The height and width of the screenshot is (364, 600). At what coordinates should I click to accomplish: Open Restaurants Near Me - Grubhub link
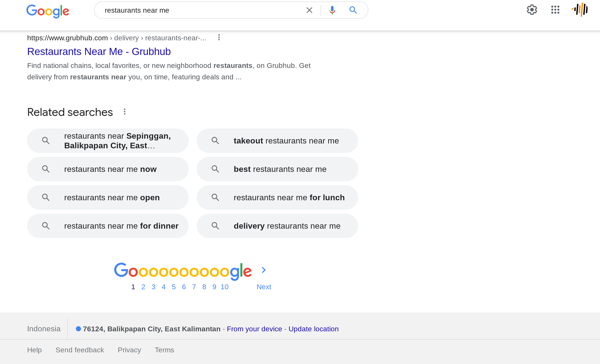click(99, 52)
